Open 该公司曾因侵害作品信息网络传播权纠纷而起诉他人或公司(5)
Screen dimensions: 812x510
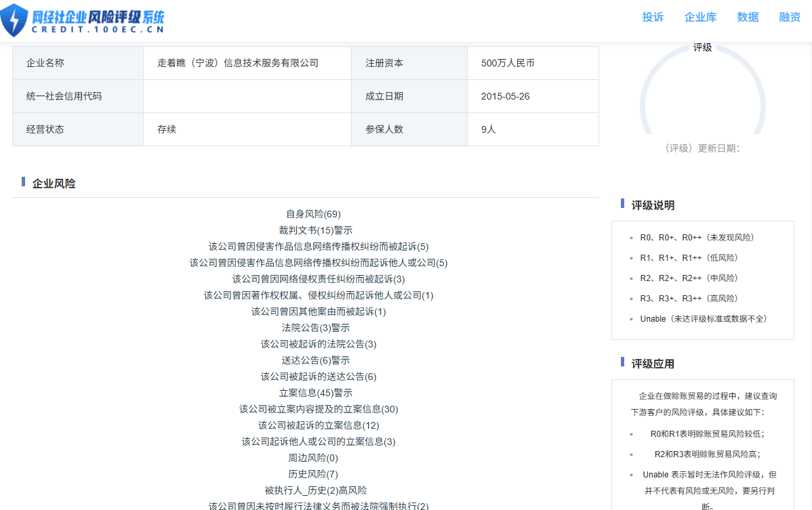319,263
